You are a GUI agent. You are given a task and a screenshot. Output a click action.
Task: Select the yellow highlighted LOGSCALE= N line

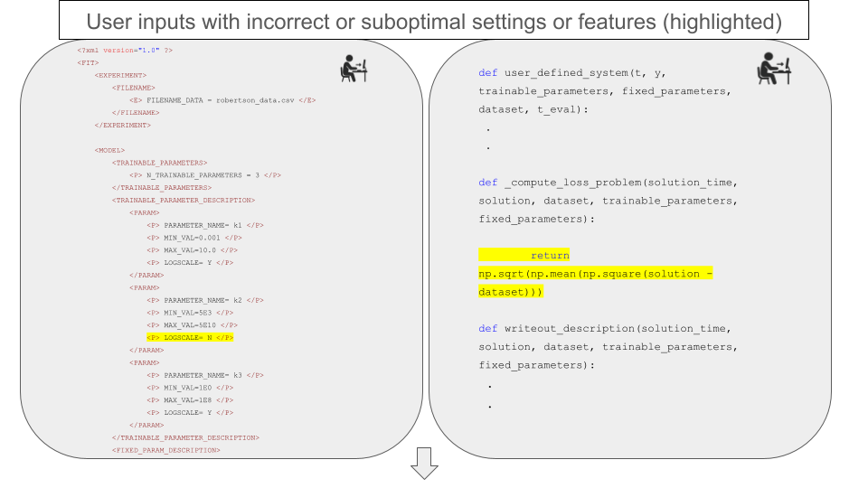click(191, 337)
